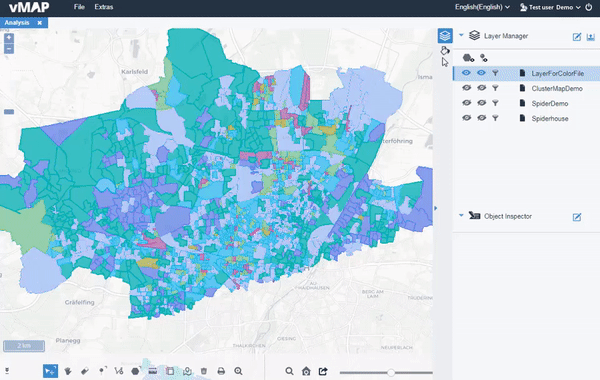Click the map zoom in plus button

(x=9, y=38)
